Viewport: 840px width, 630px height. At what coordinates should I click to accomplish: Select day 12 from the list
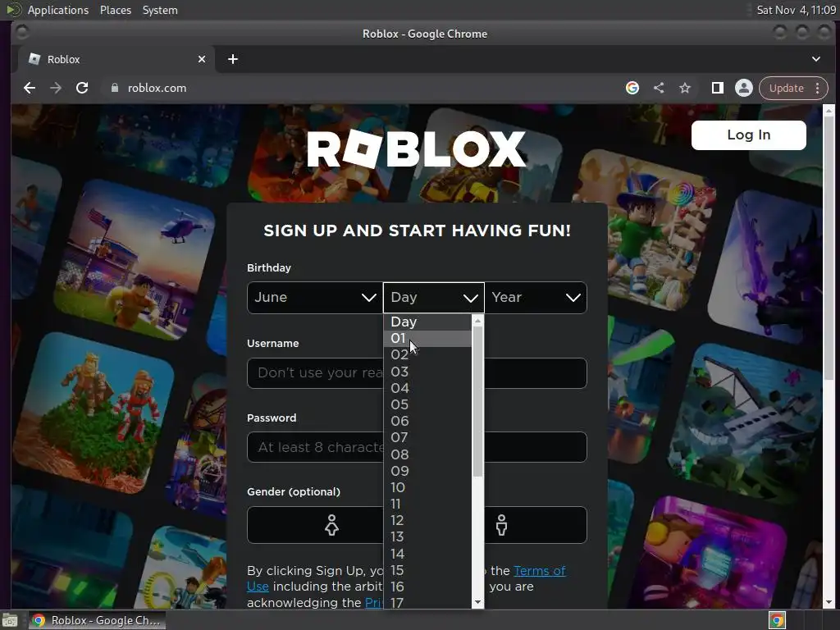427,521
